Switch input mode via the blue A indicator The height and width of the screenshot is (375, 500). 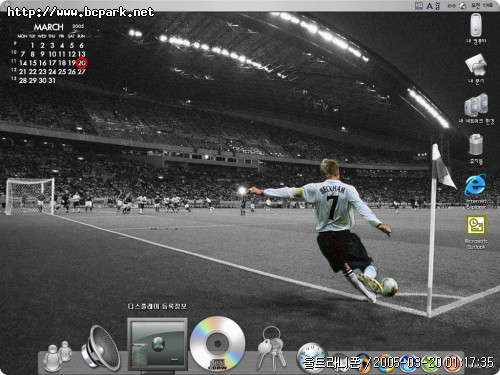click(x=430, y=6)
